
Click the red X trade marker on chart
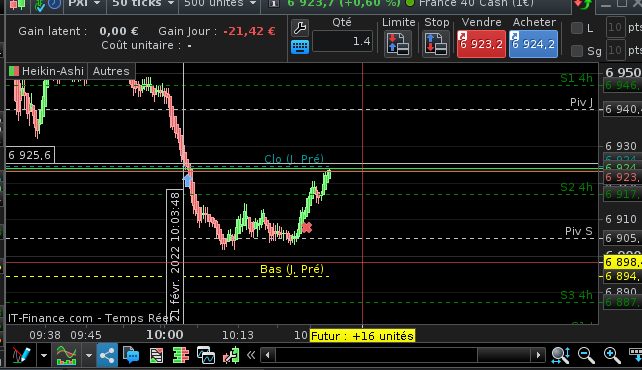(306, 227)
